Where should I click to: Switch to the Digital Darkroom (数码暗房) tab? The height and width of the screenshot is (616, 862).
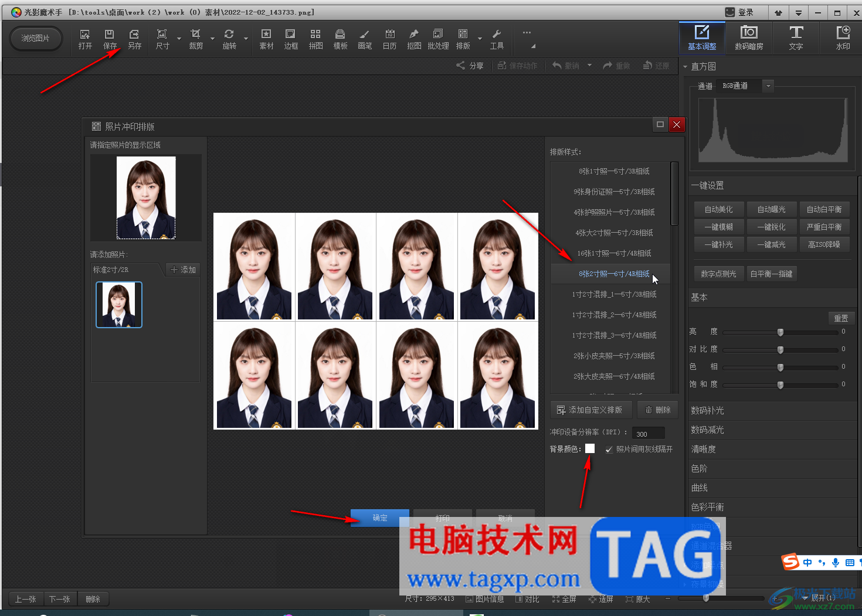[749, 38]
